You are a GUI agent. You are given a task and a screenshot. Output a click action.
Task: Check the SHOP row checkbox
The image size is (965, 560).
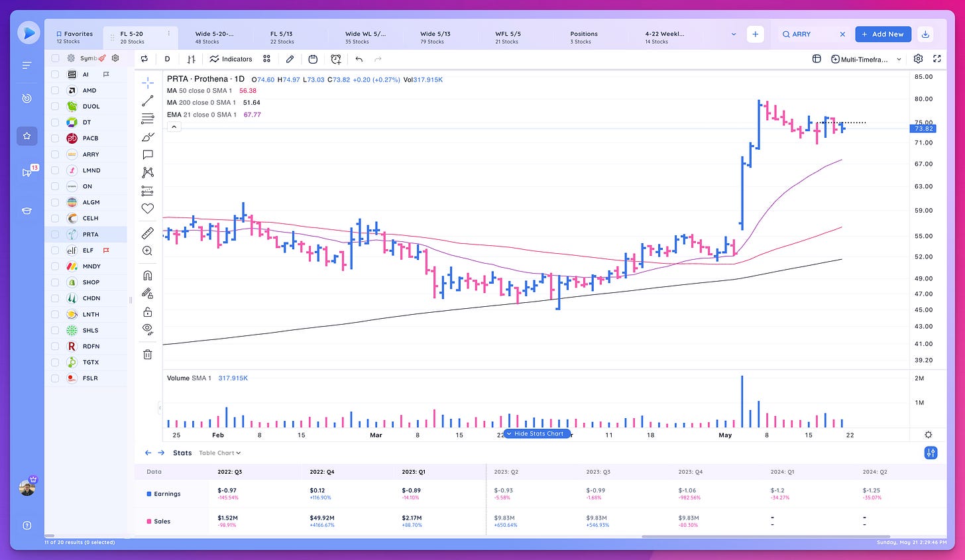click(x=55, y=282)
